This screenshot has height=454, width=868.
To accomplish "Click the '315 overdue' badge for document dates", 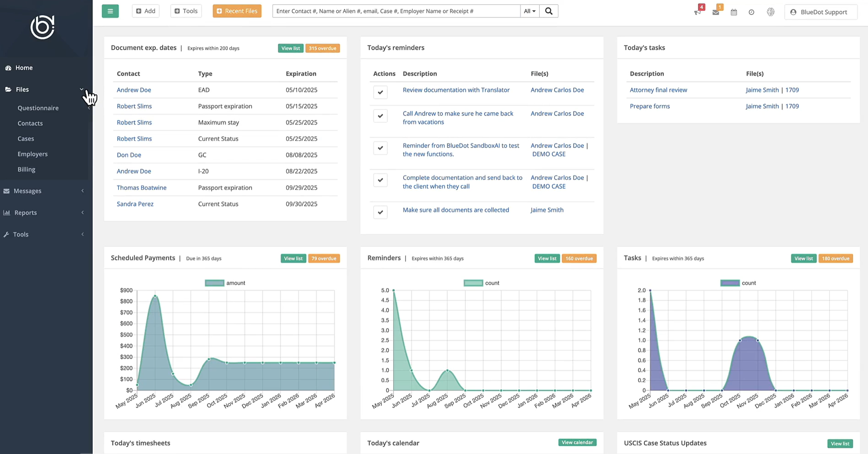I will 322,48.
